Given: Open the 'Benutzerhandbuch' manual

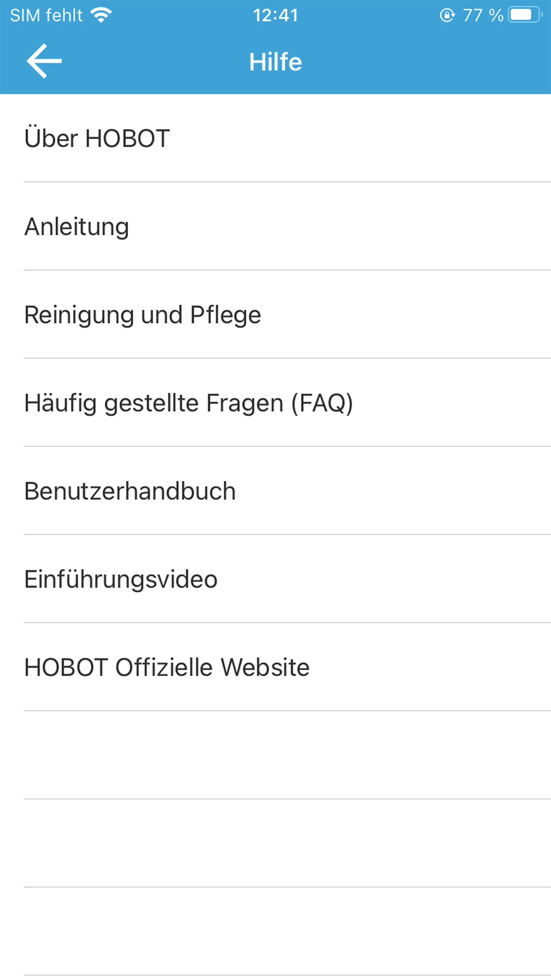Looking at the screenshot, I should [130, 491].
